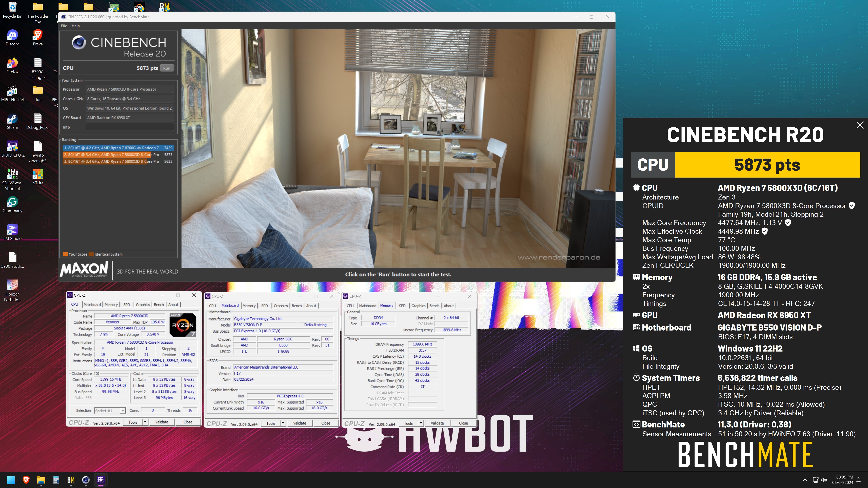Image resolution: width=868 pixels, height=488 pixels.
Task: Click Validate in the CPU tab CPU-Z window
Action: click(x=162, y=422)
